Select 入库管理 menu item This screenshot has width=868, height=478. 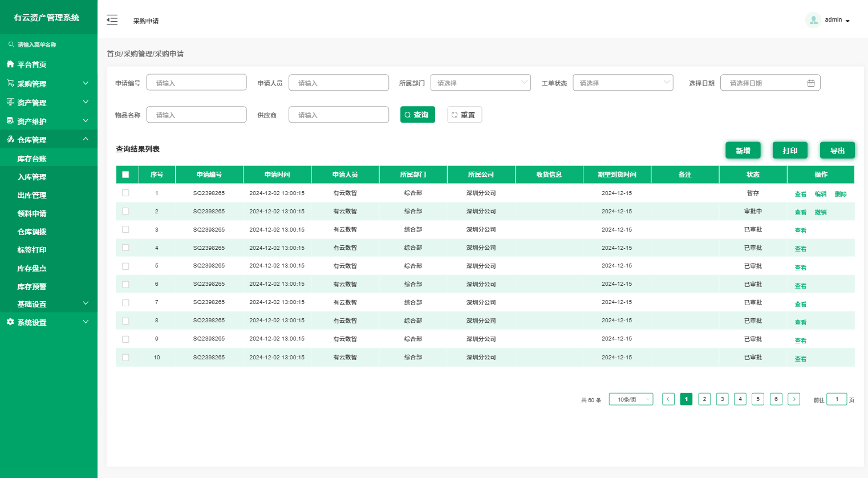pyautogui.click(x=32, y=177)
